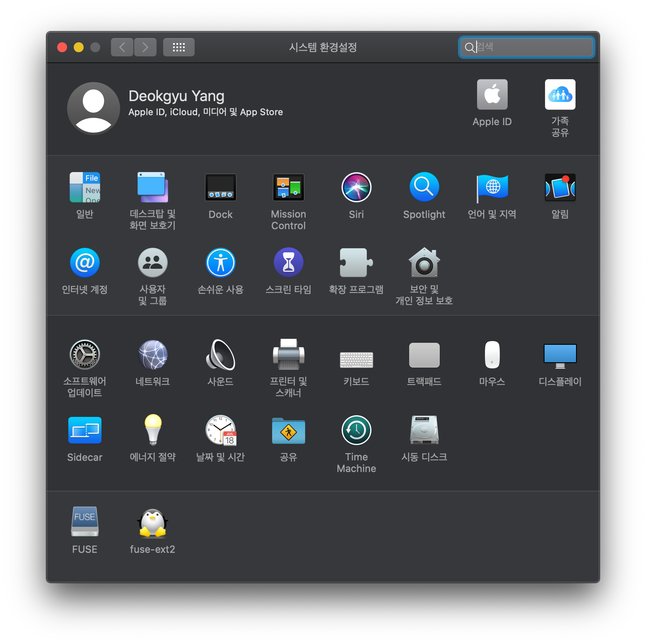Minimize the window with the yellow button
This screenshot has height=644, width=646.
coord(79,47)
